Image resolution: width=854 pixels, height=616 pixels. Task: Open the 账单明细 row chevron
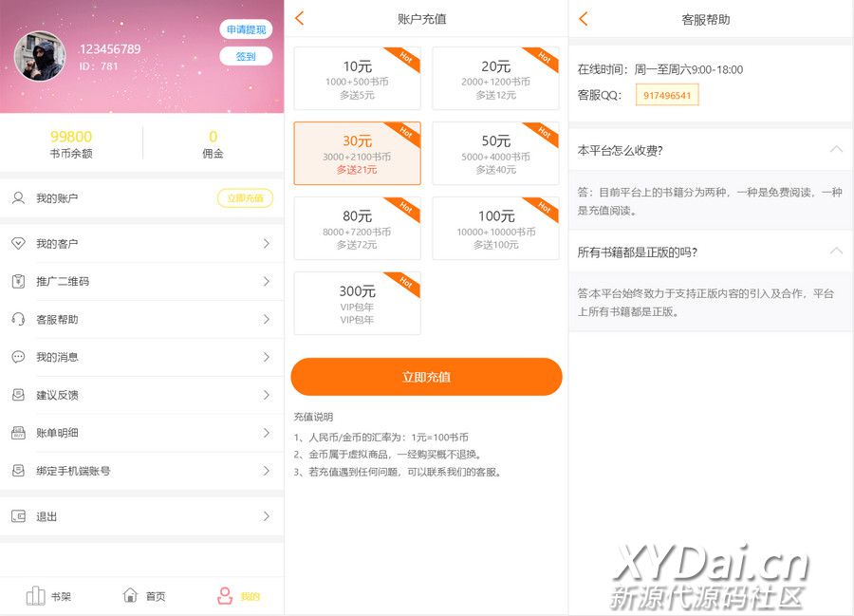267,433
